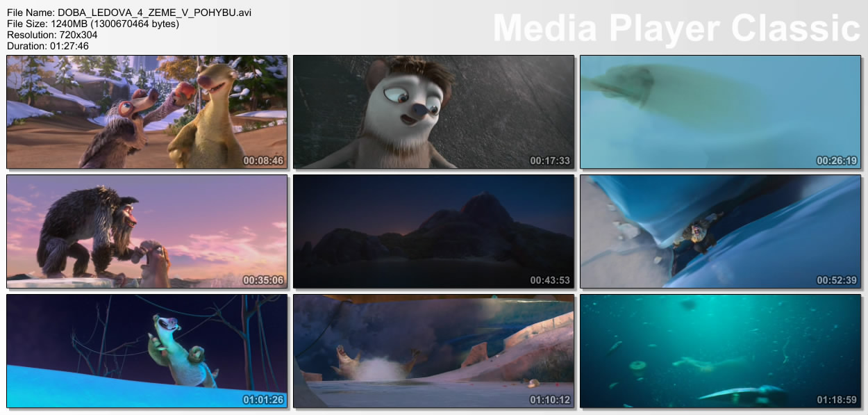Open the blue ice crevasse thumbnail at 00:52:39

(720, 231)
